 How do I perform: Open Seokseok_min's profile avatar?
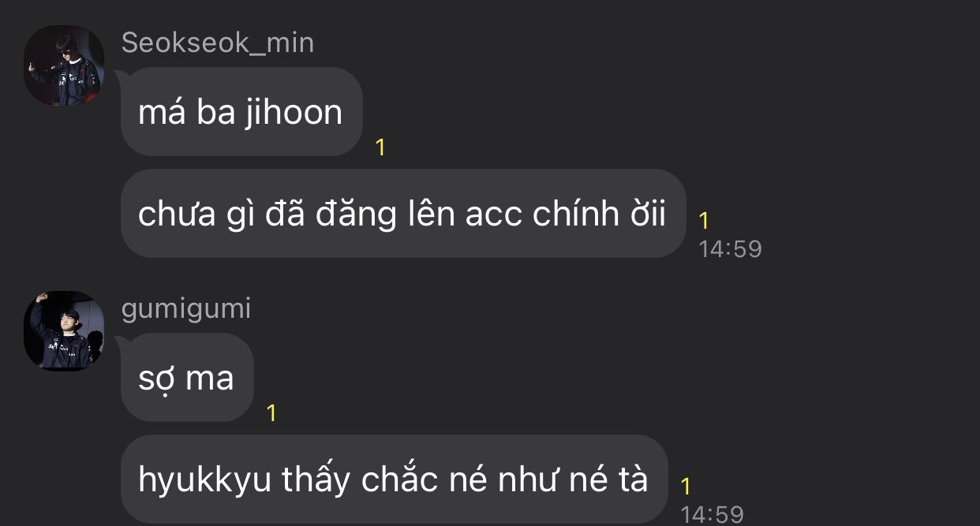click(x=64, y=65)
